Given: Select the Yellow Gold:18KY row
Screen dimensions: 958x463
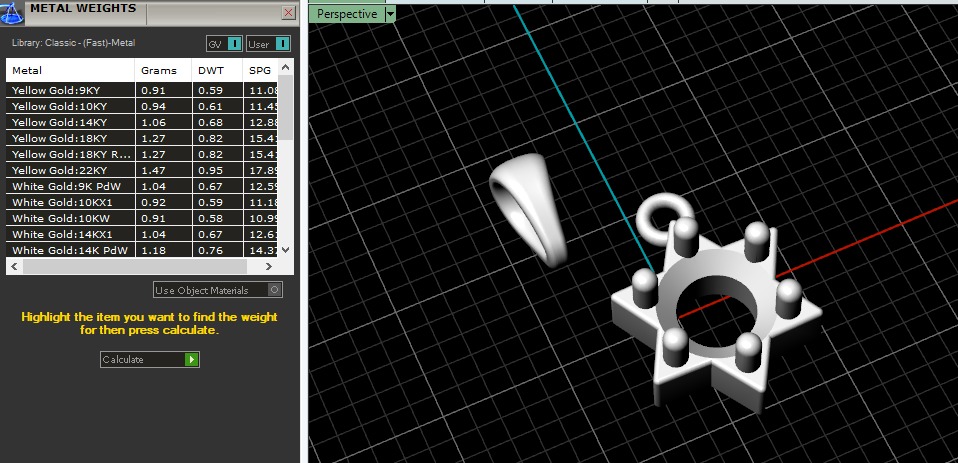Looking at the screenshot, I should pos(142,138).
